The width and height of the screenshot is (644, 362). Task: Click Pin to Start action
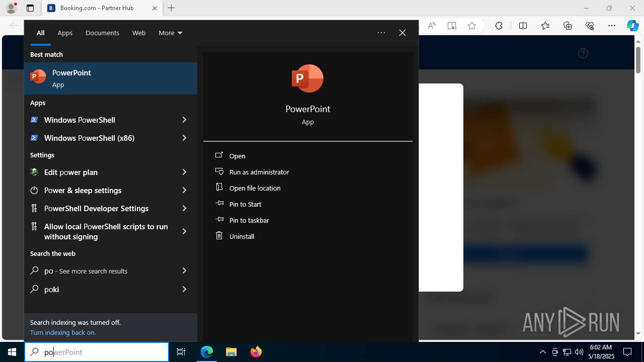[x=246, y=204]
